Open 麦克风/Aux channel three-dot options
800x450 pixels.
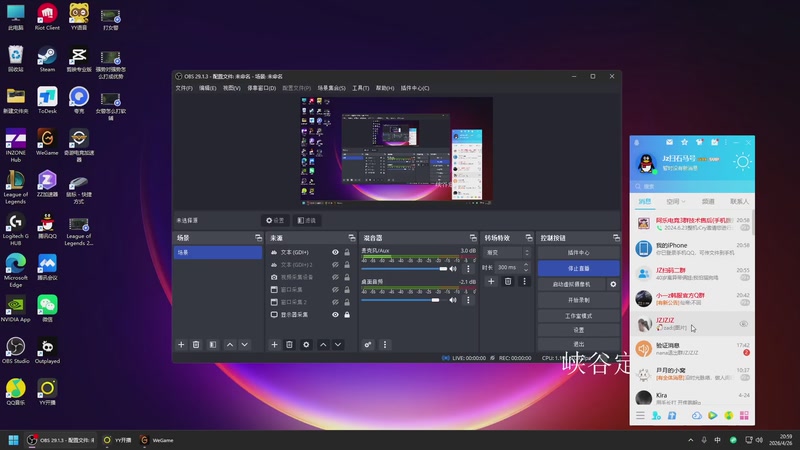tap(468, 268)
